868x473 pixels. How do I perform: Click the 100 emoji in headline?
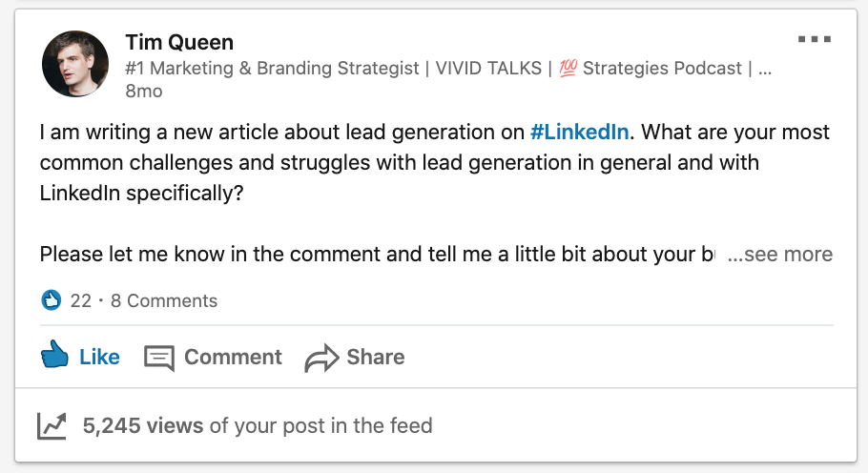click(568, 69)
